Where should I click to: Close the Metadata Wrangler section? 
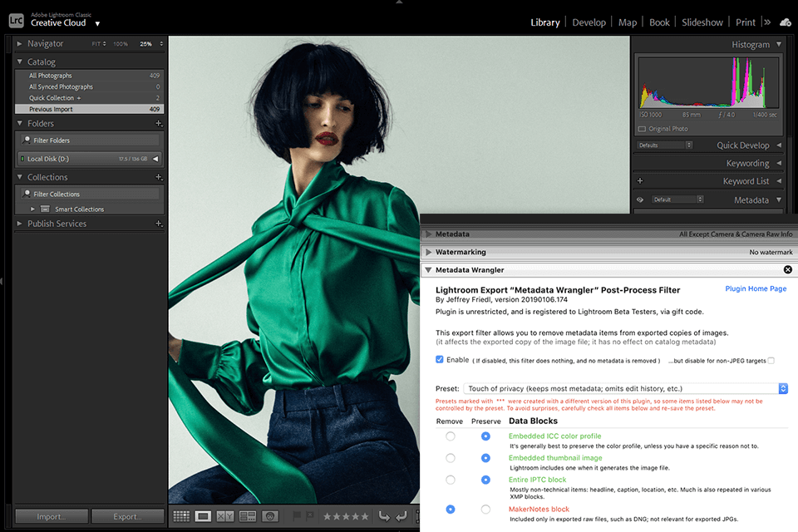pos(788,270)
